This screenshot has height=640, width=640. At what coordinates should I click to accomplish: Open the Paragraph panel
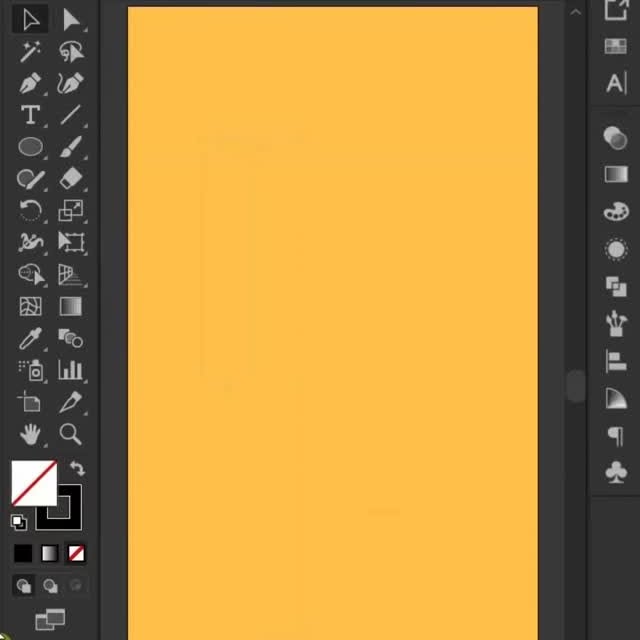click(x=616, y=436)
